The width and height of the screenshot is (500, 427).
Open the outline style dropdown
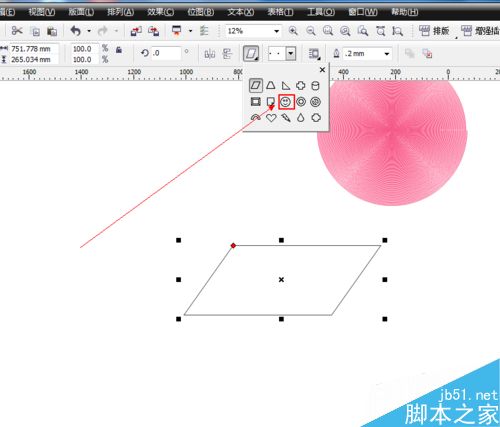pyautogui.click(x=291, y=53)
